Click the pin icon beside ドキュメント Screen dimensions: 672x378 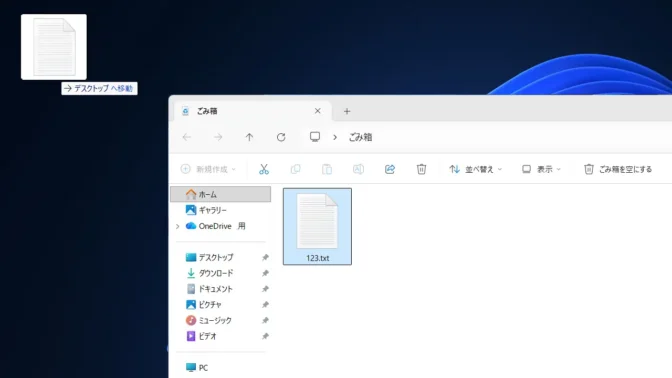[265, 289]
